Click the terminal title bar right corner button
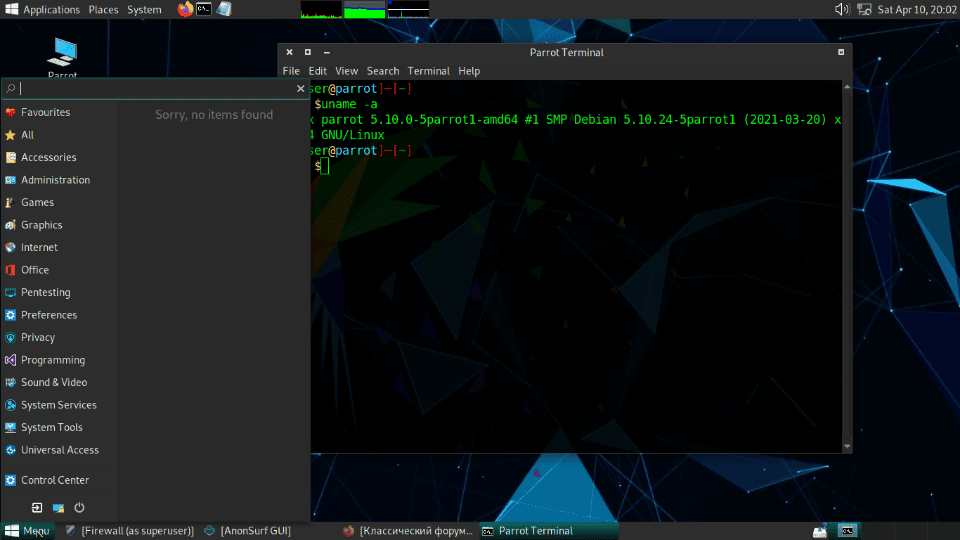960x540 pixels. point(841,52)
